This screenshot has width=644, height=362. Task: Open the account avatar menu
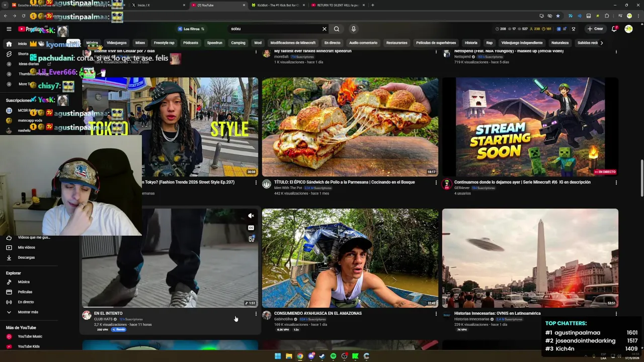628,29
